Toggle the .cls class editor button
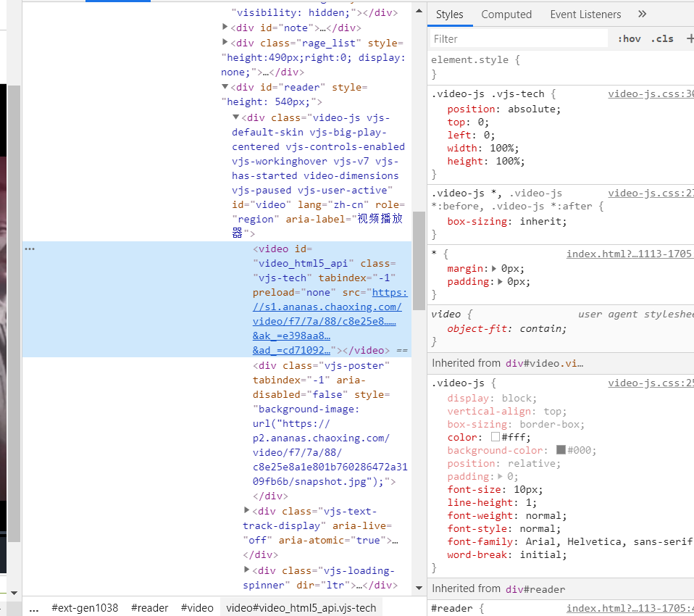Image resolution: width=694 pixels, height=616 pixels. pos(662,39)
